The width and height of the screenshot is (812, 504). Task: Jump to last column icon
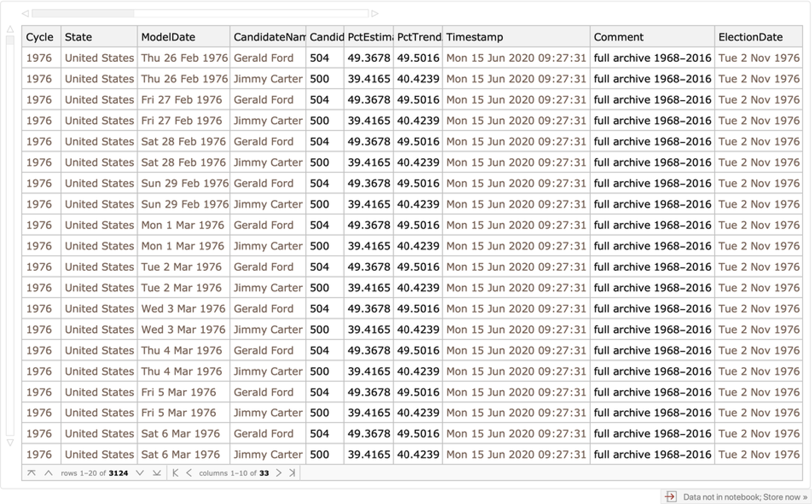[x=292, y=473]
